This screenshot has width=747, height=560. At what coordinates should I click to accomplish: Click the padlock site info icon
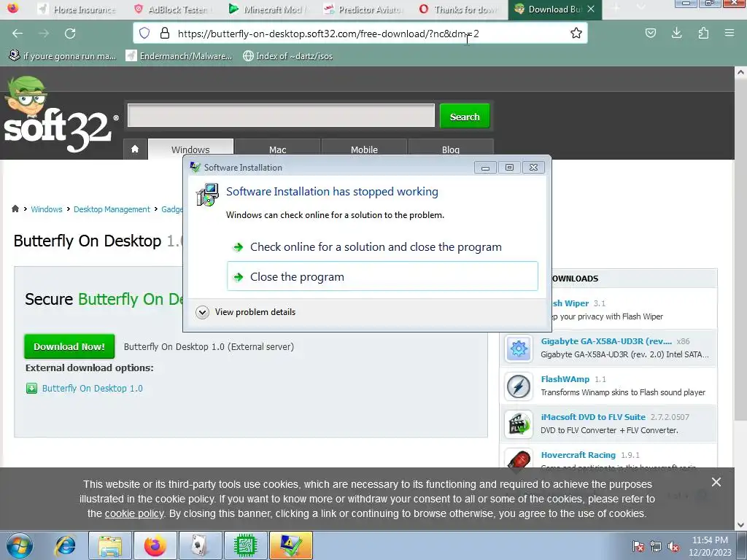pyautogui.click(x=165, y=33)
